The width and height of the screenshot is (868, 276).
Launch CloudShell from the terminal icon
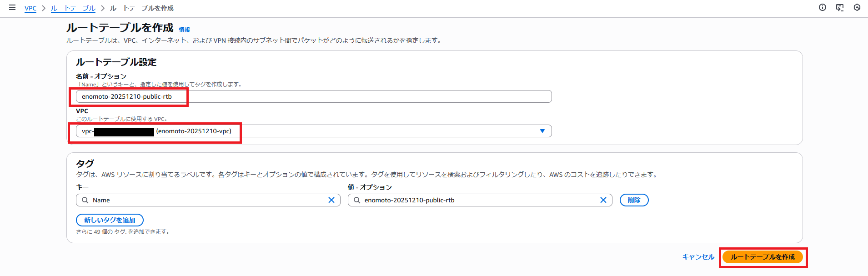839,7
